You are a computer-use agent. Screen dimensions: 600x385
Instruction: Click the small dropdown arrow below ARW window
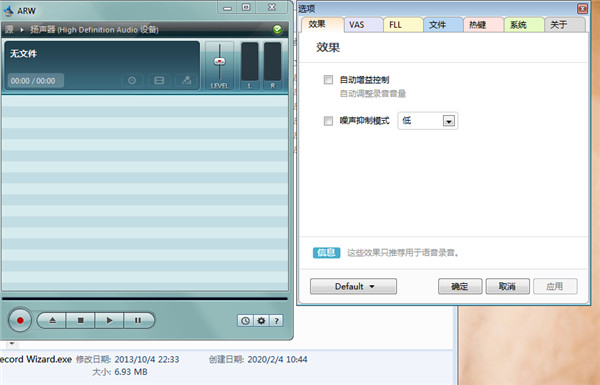[x=12, y=344]
